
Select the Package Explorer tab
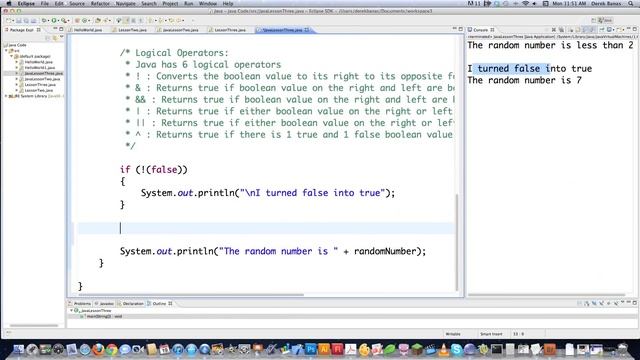[22, 30]
